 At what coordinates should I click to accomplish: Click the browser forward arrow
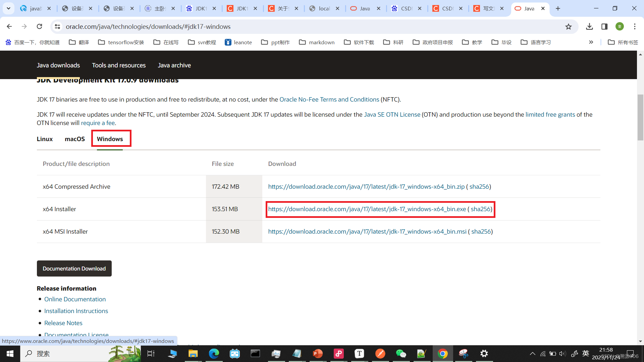24,26
